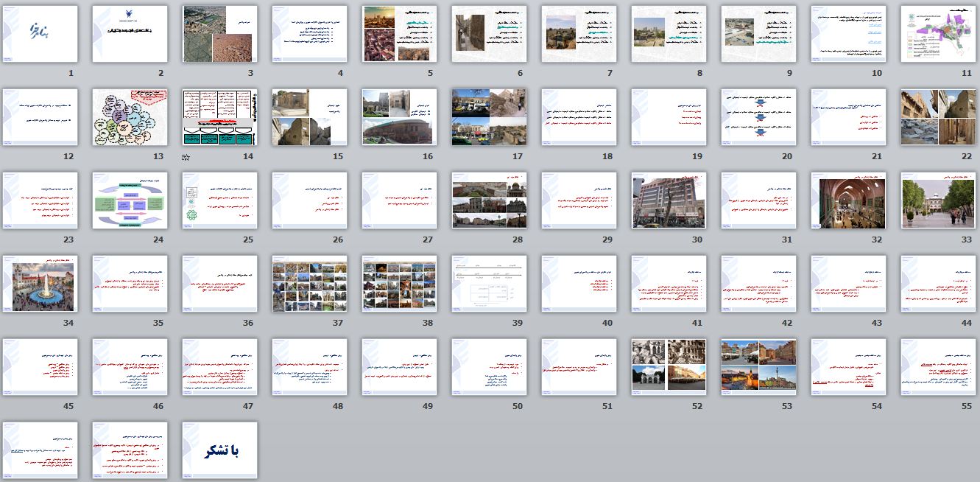The height and width of the screenshot is (482, 980).
Task: Select slide 39 with the timeline diagram
Action: click(489, 284)
